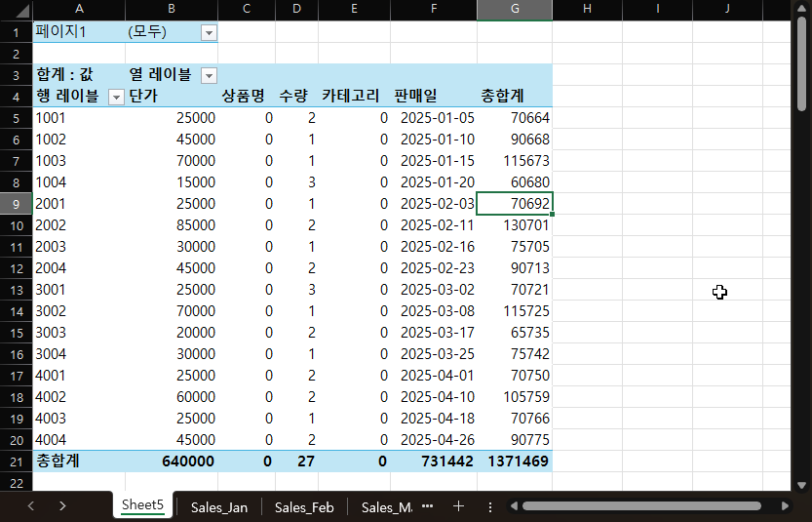Select the 판매일 column label cell
Screen dimensions: 812x522
[x=434, y=97]
